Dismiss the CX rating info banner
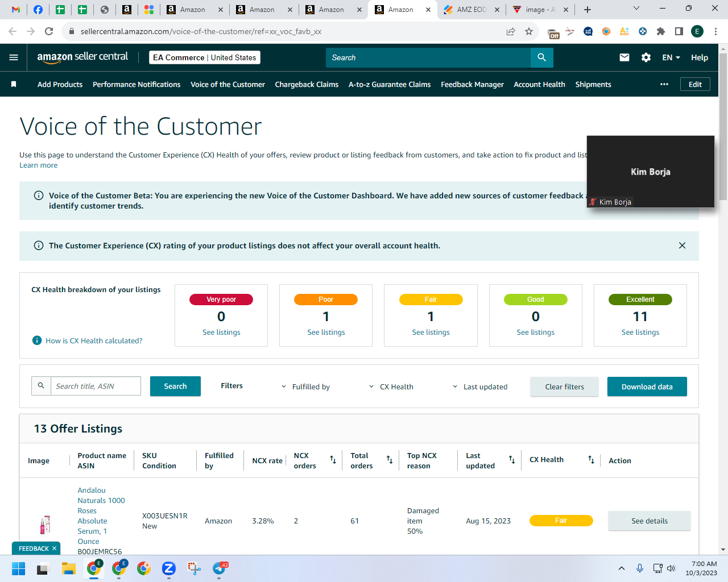 pos(682,246)
